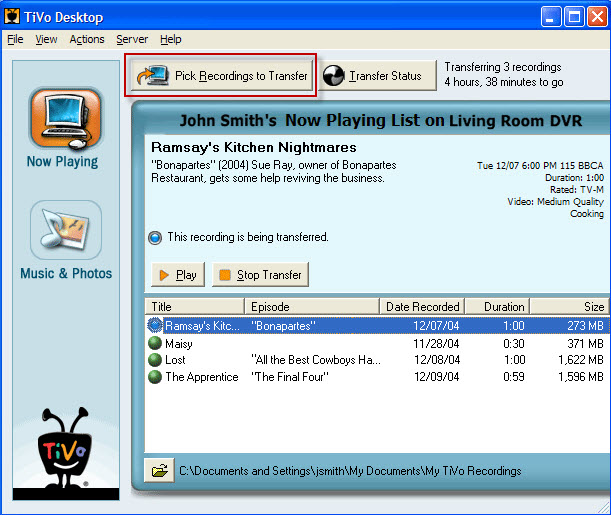Sort list by Duration column header
This screenshot has height=515, width=611.
pyautogui.click(x=498, y=307)
